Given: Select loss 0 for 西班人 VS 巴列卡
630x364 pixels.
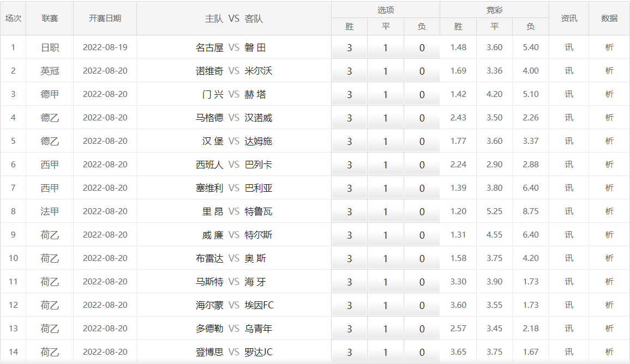Looking at the screenshot, I should pos(422,165).
